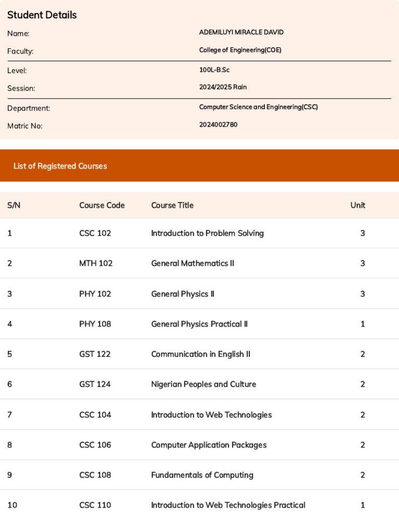Click course code 'CSC 110'
Screen dimensions: 399x532
tap(95, 505)
